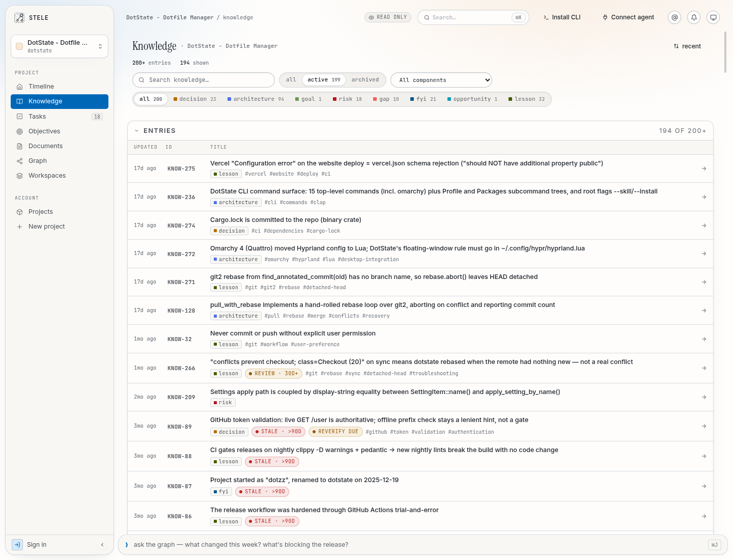
Task: Open the KNOW-32 entry arrow
Action: point(704,339)
